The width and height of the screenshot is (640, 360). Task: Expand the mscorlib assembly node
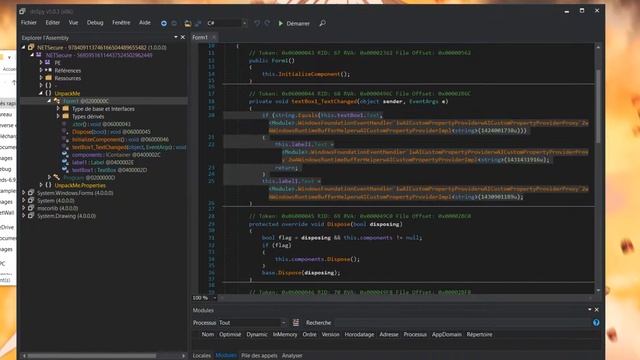pyautogui.click(x=24, y=208)
